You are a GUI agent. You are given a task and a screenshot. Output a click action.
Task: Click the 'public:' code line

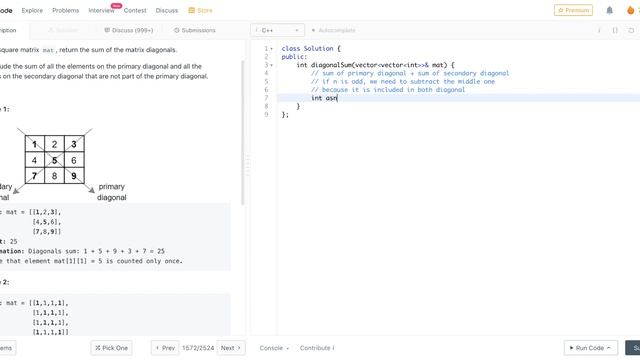pos(294,57)
